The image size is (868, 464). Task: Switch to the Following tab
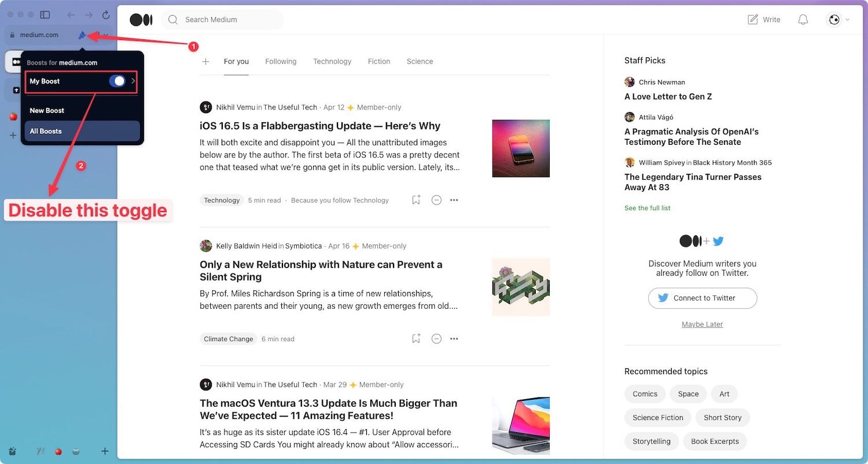click(281, 61)
